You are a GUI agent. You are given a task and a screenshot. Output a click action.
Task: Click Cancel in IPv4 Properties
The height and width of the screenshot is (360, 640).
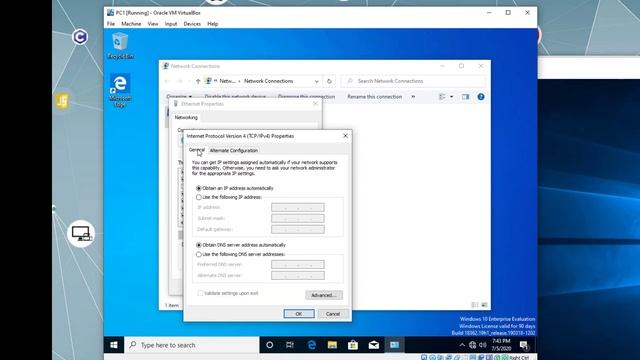click(333, 314)
